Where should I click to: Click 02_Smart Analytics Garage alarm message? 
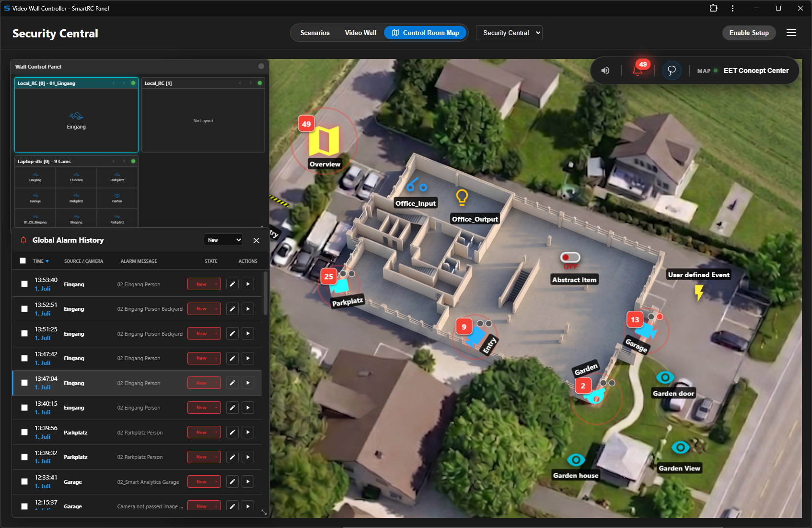coord(148,482)
